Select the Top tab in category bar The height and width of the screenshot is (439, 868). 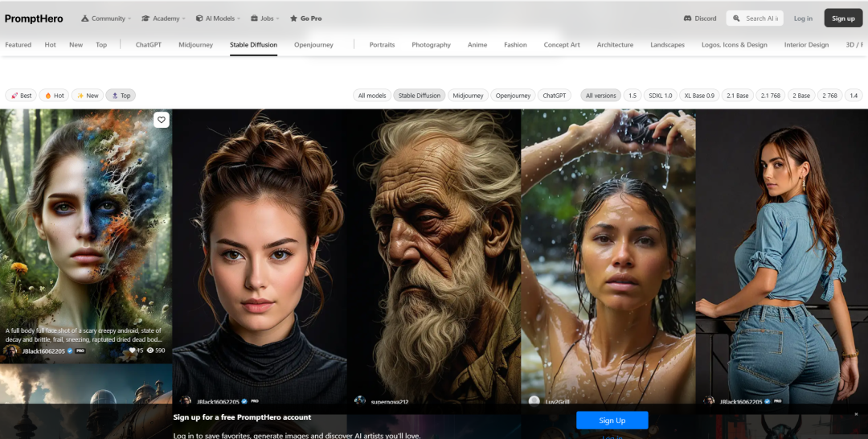pos(101,45)
